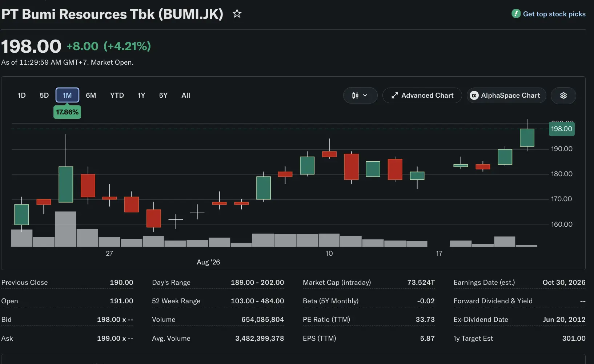Click the 190.00 price axis label
This screenshot has width=594, height=364.
click(562, 149)
